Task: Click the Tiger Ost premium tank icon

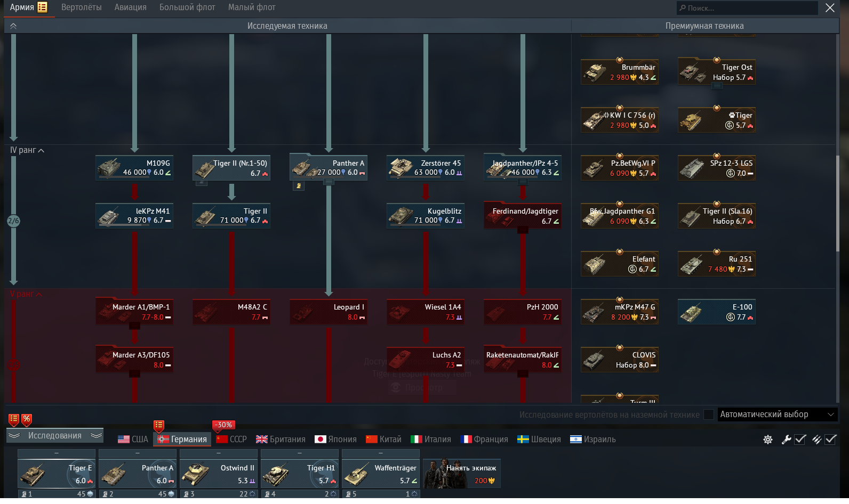Action: pyautogui.click(x=716, y=72)
